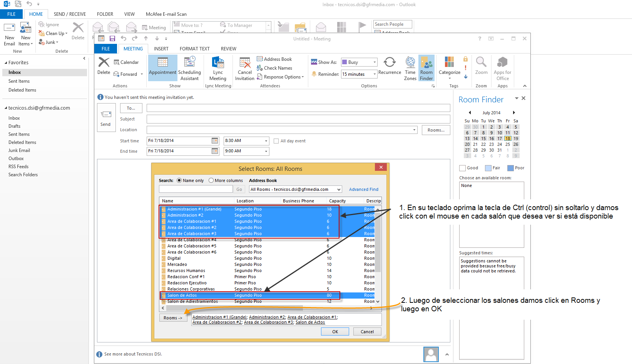
Task: Open the Scheduling Assistant view
Action: pyautogui.click(x=189, y=68)
